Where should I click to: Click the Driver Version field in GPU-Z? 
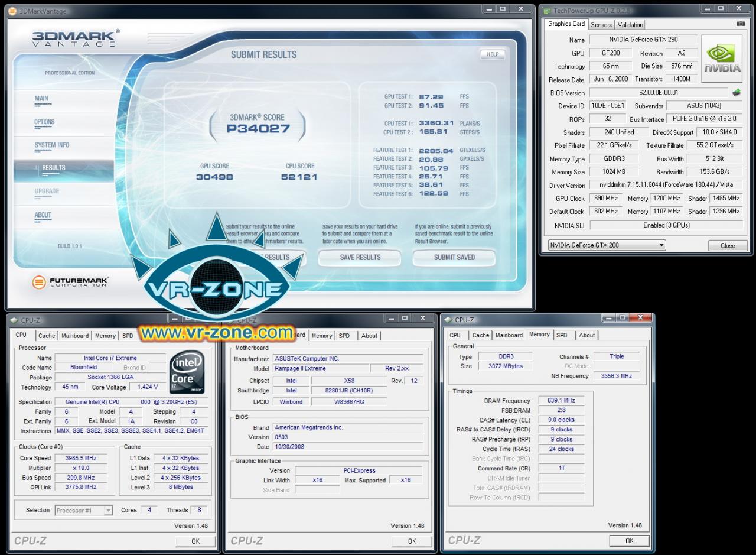point(666,186)
